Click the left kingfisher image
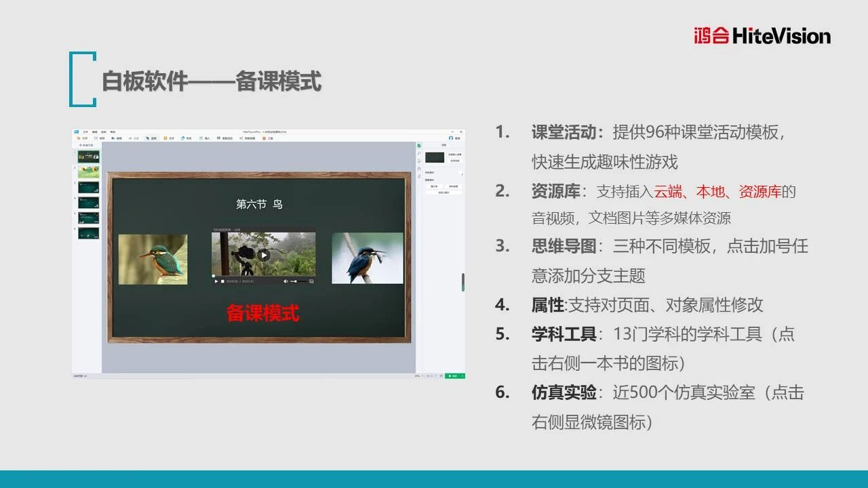Viewport: 868px width, 488px height. 153,259
